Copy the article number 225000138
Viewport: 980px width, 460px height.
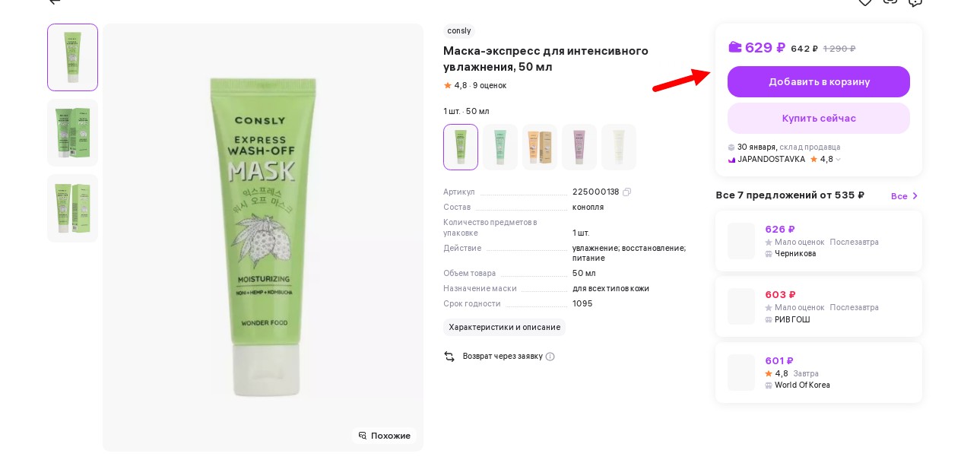tap(626, 192)
